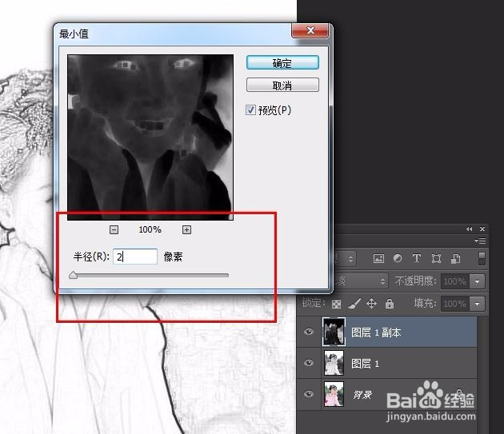The width and height of the screenshot is (504, 434).
Task: Filter layers by smart object icon
Action: [x=455, y=258]
